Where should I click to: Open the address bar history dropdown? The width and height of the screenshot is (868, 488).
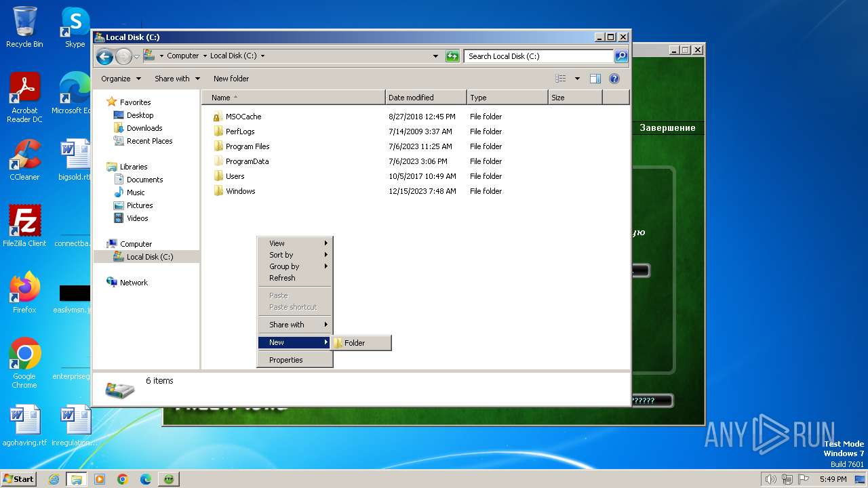click(x=435, y=56)
